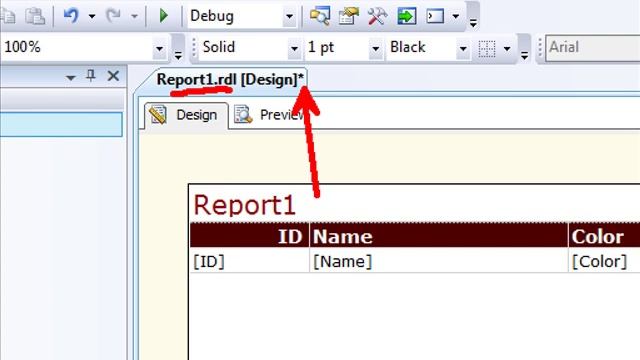
Task: Start debugging with green play button
Action: tap(164, 16)
